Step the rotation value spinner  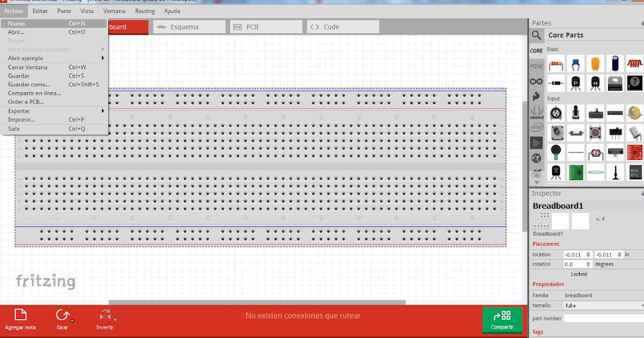[588, 264]
